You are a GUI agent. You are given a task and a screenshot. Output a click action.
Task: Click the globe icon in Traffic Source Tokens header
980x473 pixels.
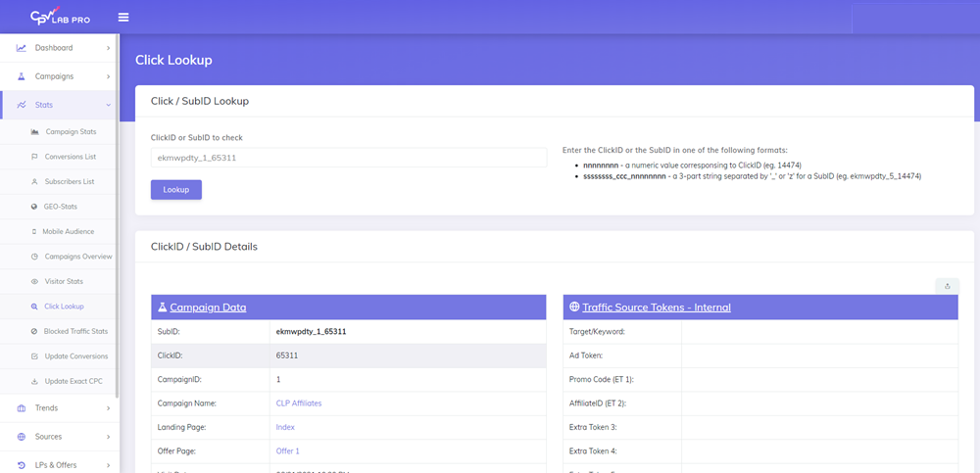(574, 307)
